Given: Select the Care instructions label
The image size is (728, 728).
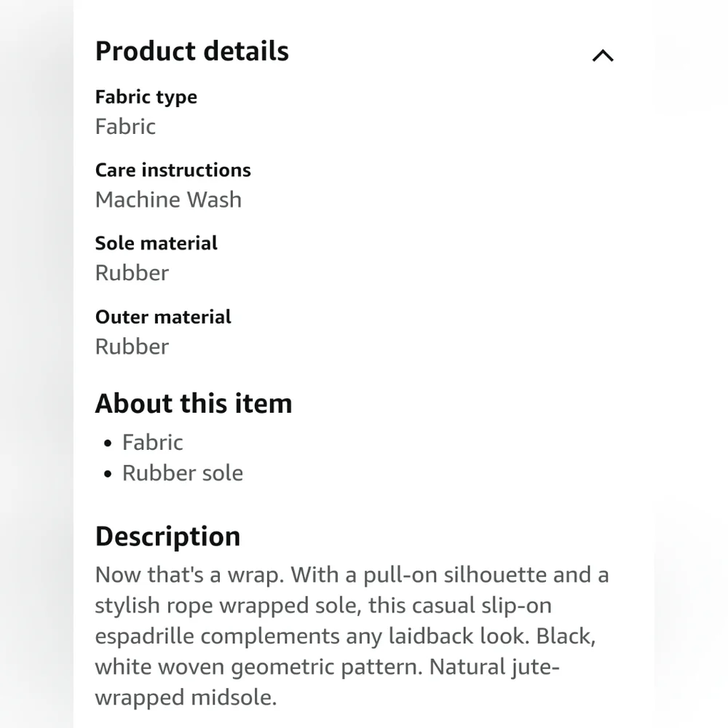Looking at the screenshot, I should point(173,170).
